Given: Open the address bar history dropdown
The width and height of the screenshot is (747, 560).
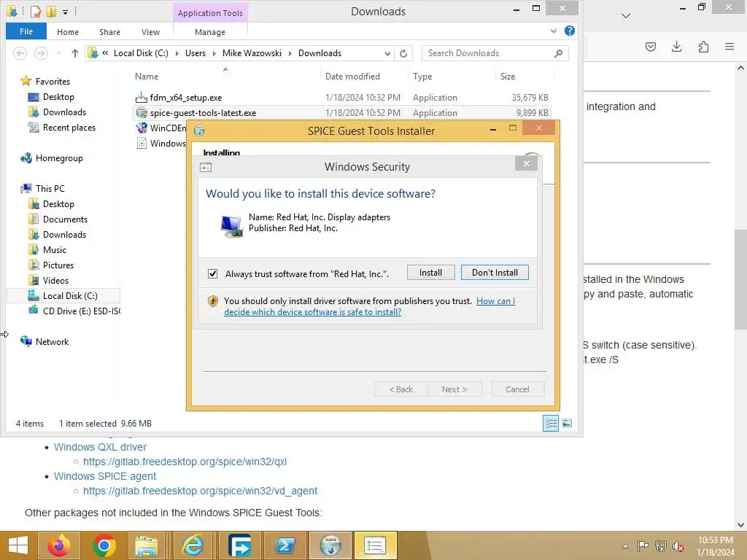Looking at the screenshot, I should pos(387,53).
